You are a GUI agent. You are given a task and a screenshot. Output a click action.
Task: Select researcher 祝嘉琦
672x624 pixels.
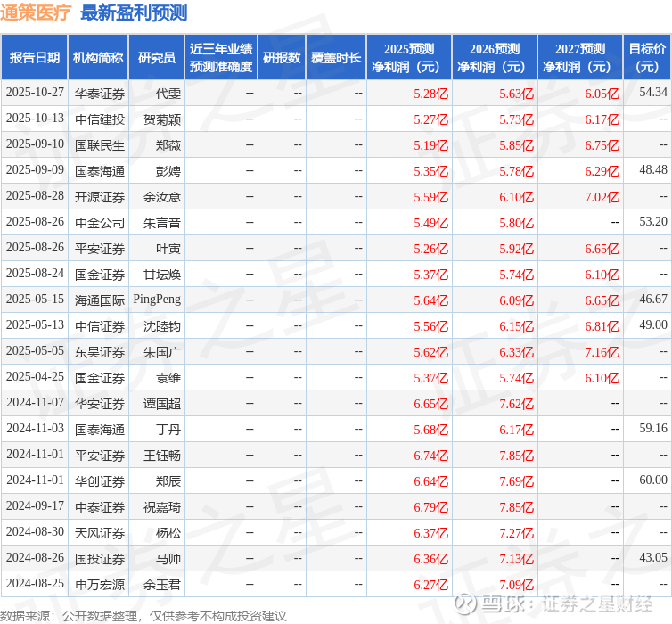pyautogui.click(x=162, y=507)
